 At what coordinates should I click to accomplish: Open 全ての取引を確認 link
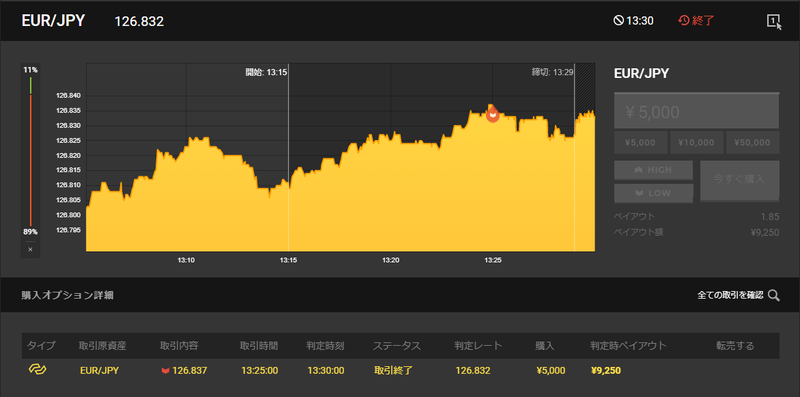coord(730,295)
